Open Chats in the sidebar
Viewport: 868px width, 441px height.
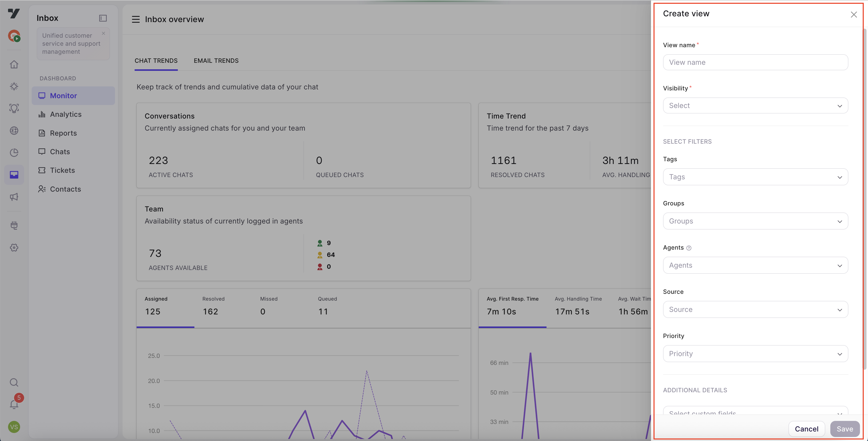click(73, 152)
